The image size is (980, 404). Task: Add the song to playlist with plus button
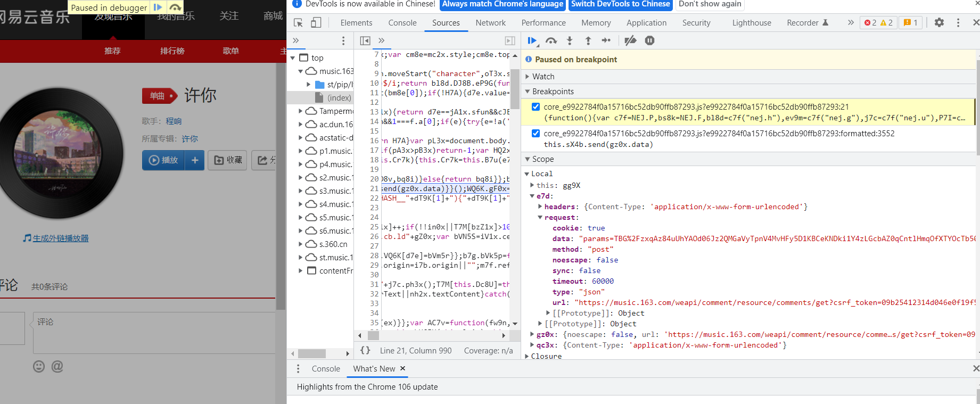click(x=195, y=160)
